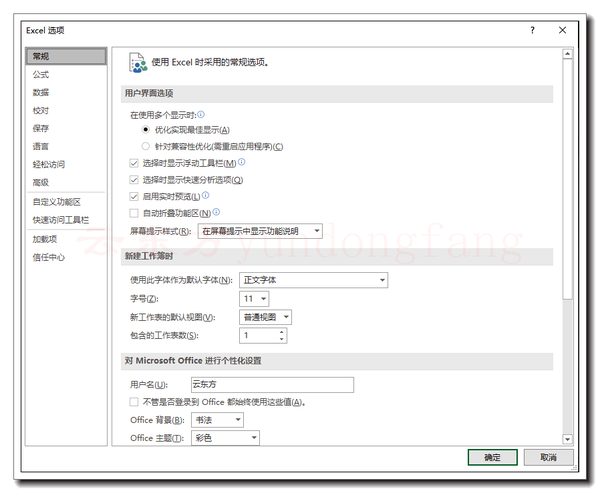Viewport: 600px width, 493px height.
Task: Open 公式 category in sidebar
Action: click(x=66, y=74)
